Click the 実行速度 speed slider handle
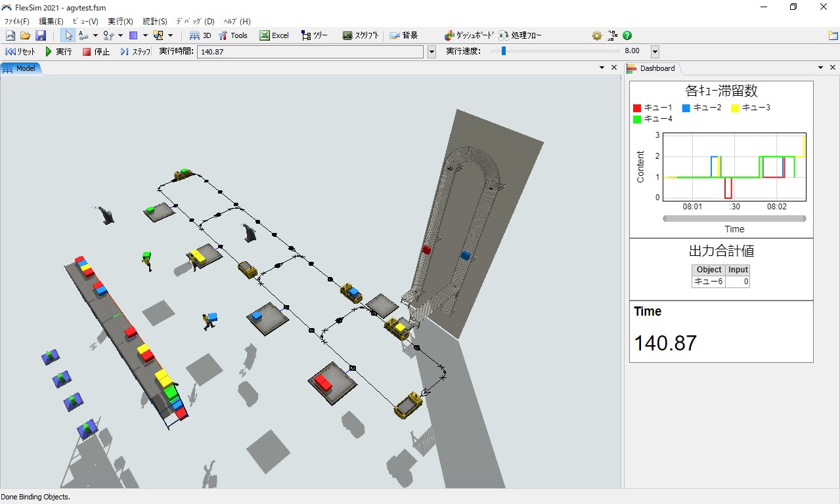 tap(504, 51)
